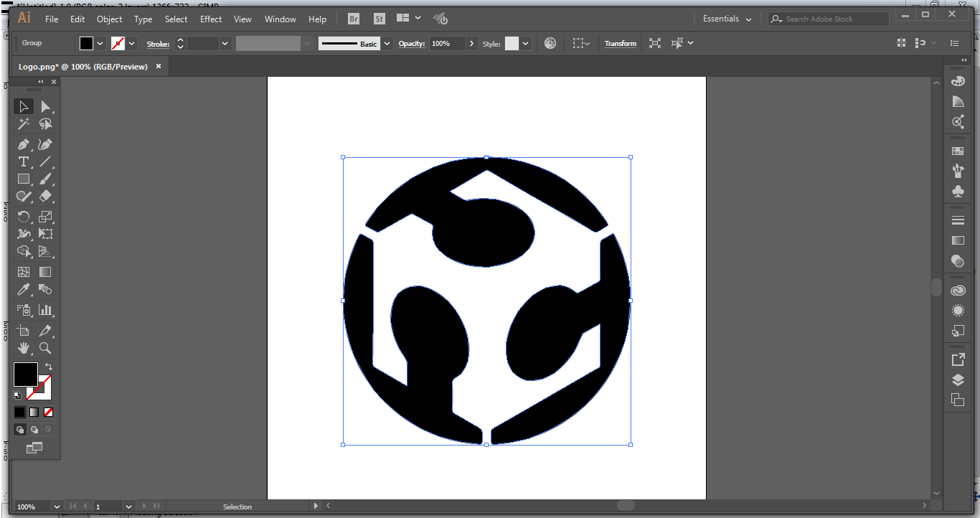Select the Rectangle tool
The height and width of the screenshot is (518, 980).
(24, 179)
